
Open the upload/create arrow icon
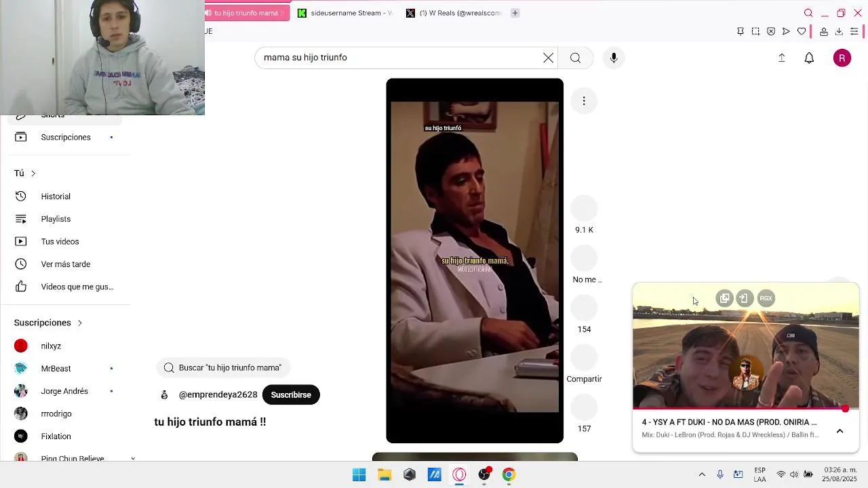coord(781,58)
